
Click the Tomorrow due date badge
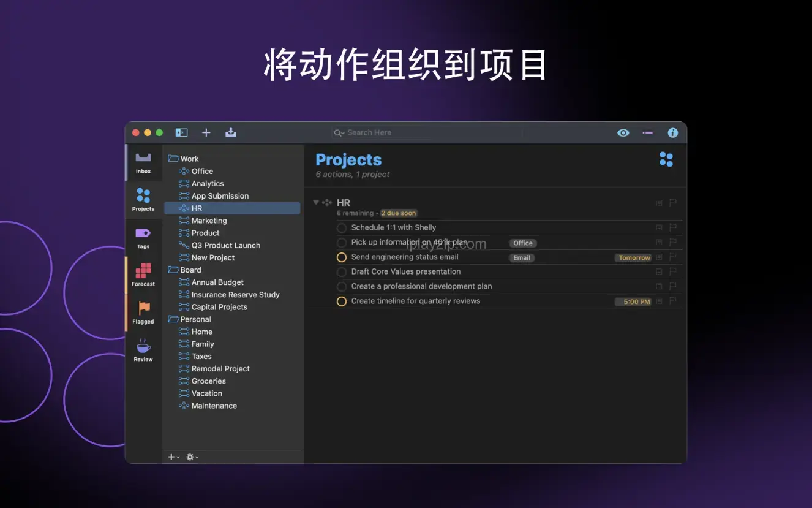click(x=634, y=258)
